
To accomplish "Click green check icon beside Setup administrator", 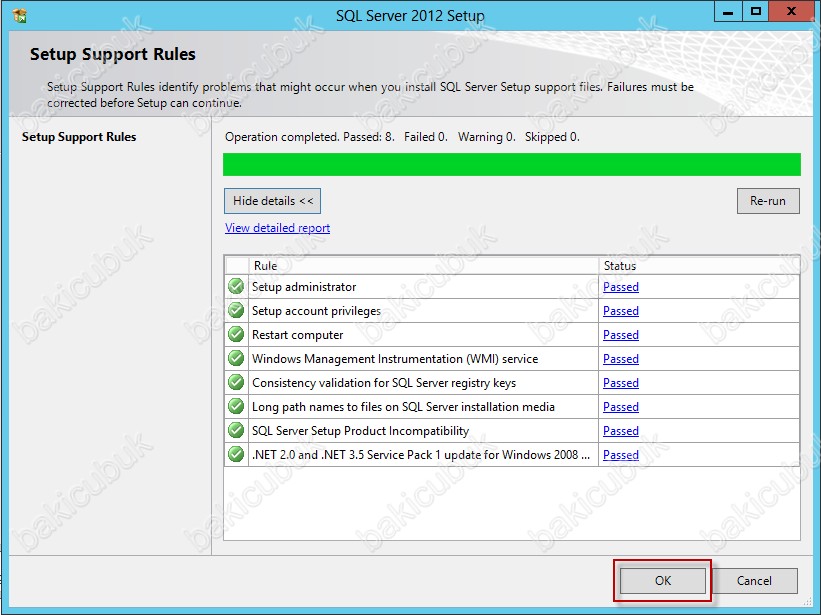I will coord(236,287).
